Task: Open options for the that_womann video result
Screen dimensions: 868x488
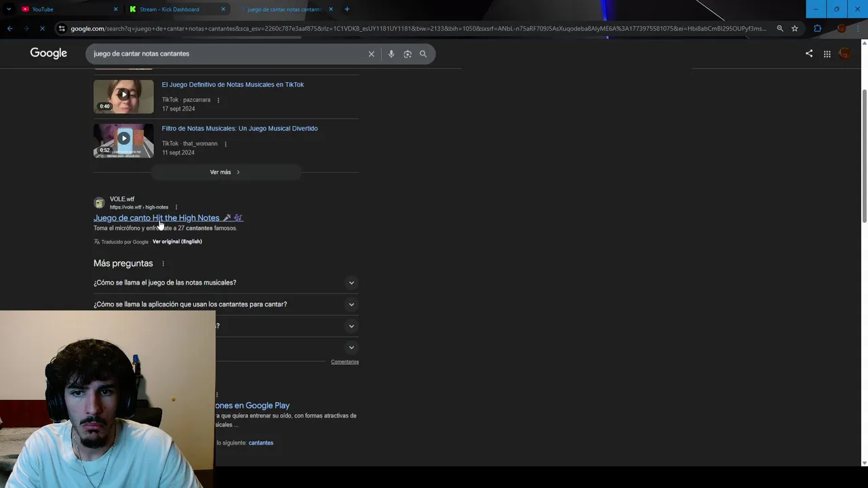Action: [x=225, y=144]
